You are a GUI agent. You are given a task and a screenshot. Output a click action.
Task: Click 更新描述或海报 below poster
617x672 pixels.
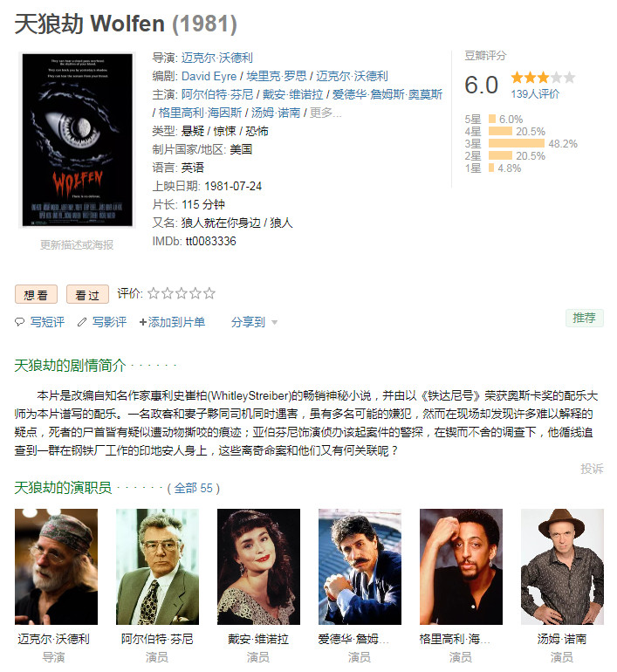77,244
